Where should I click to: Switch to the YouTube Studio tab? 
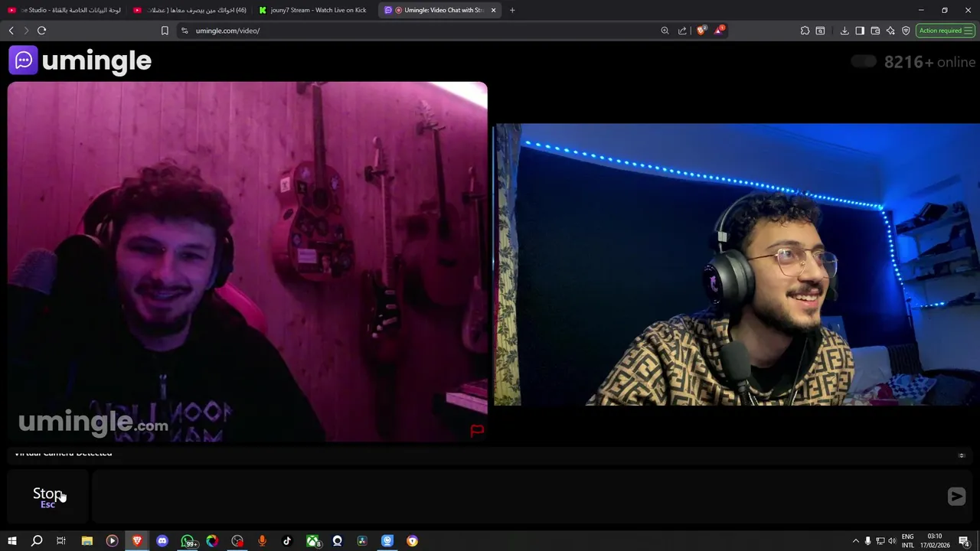click(64, 10)
